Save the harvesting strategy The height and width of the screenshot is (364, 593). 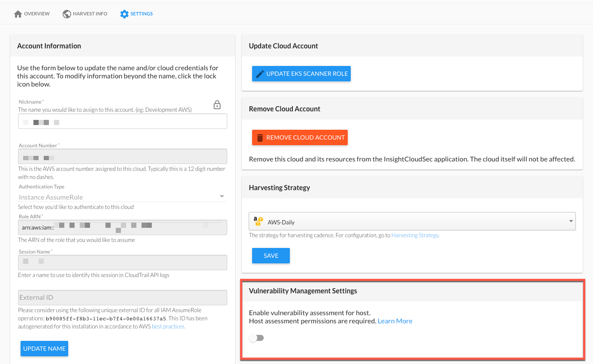tap(271, 256)
